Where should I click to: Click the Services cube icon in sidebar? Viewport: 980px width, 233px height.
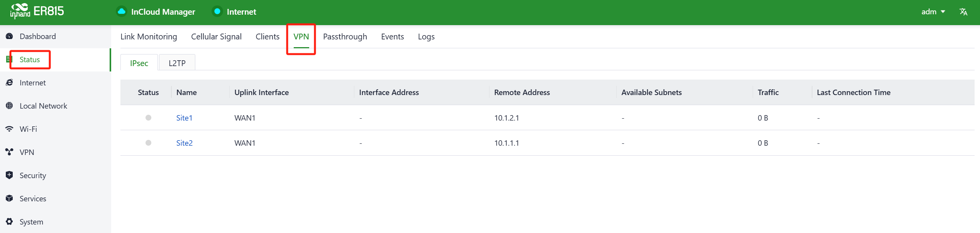point(9,198)
